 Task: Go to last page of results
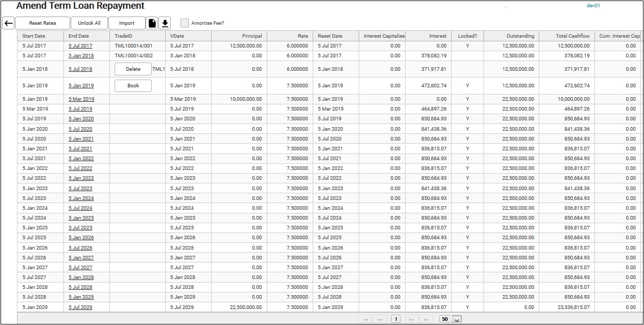coord(427,319)
